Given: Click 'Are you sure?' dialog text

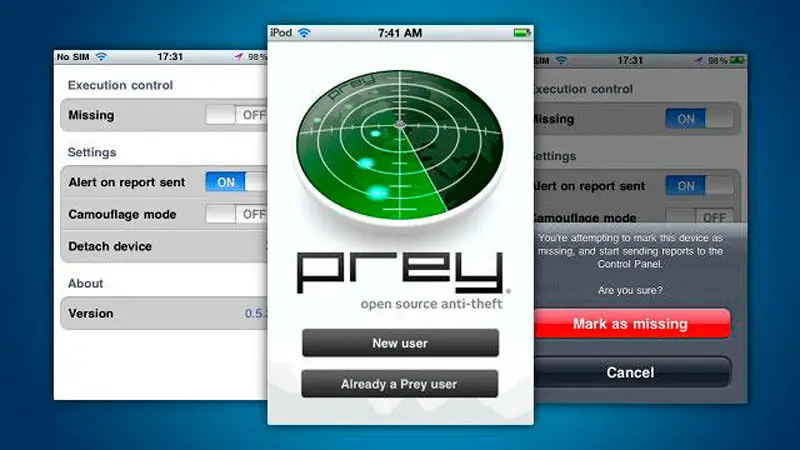Looking at the screenshot, I should click(x=630, y=290).
